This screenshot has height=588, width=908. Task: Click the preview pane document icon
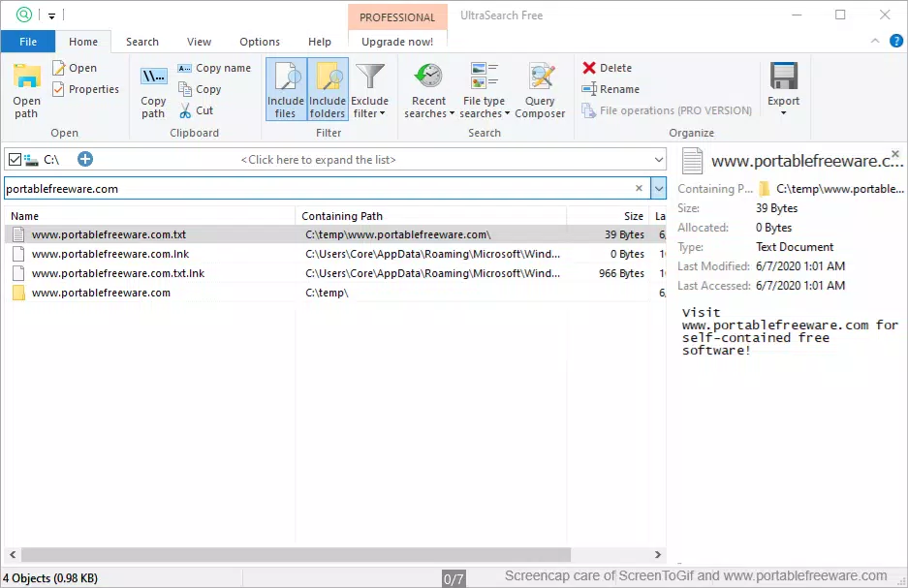point(692,161)
